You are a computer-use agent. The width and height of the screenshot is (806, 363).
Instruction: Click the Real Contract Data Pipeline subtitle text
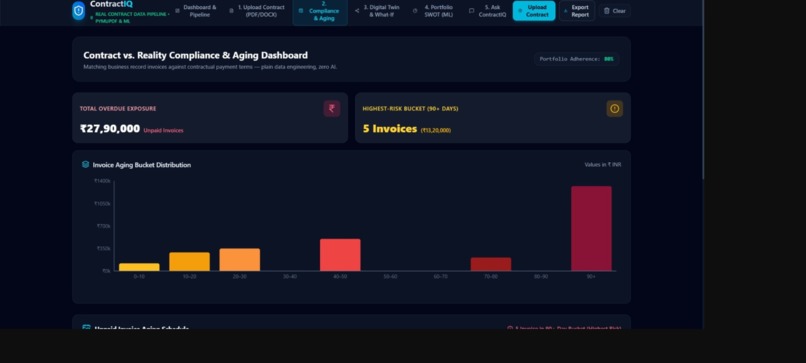click(133, 17)
